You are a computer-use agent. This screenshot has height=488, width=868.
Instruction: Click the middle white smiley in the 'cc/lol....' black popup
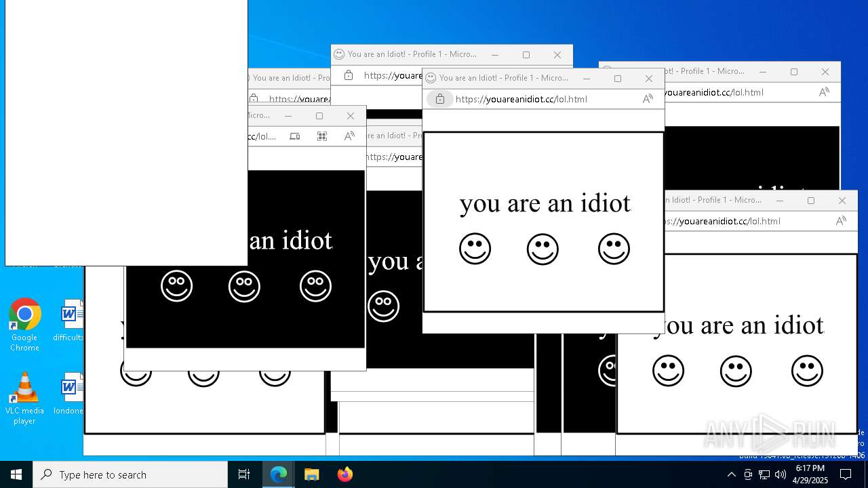(x=244, y=286)
